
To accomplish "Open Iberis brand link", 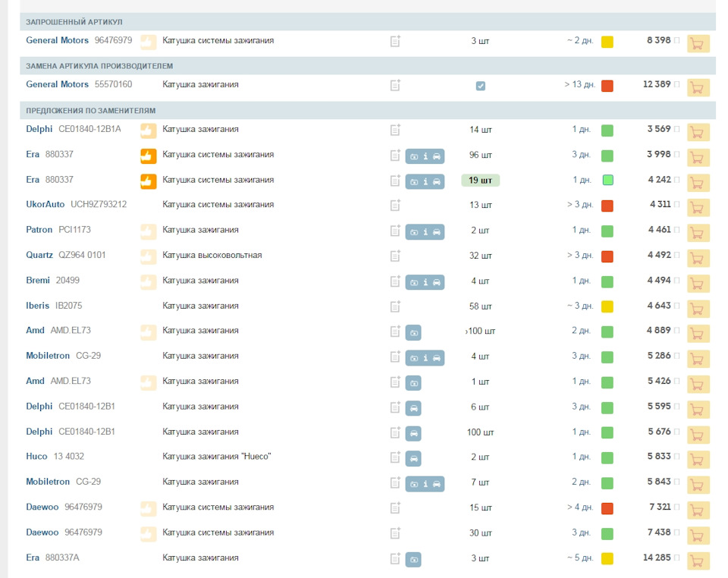I will click(38, 306).
